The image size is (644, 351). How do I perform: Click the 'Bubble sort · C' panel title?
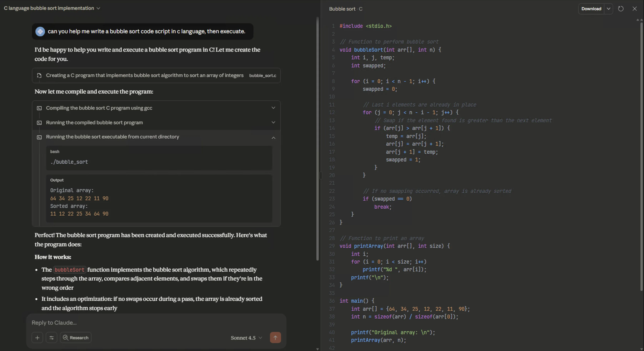tap(346, 9)
